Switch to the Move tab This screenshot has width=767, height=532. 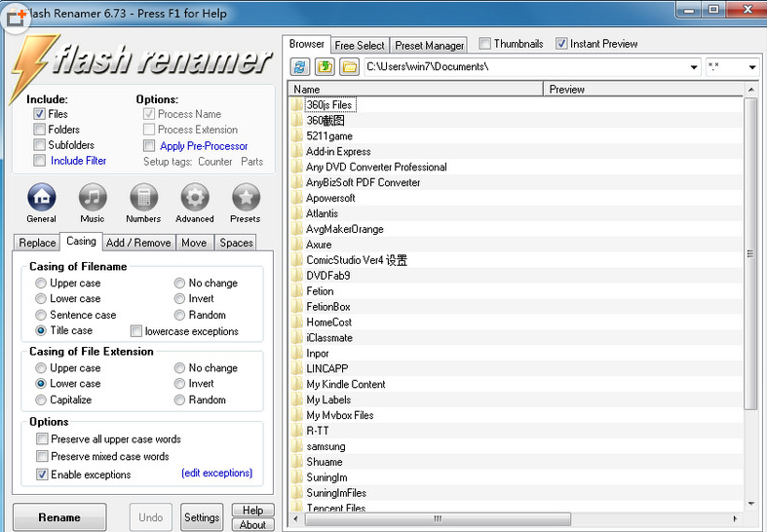194,243
